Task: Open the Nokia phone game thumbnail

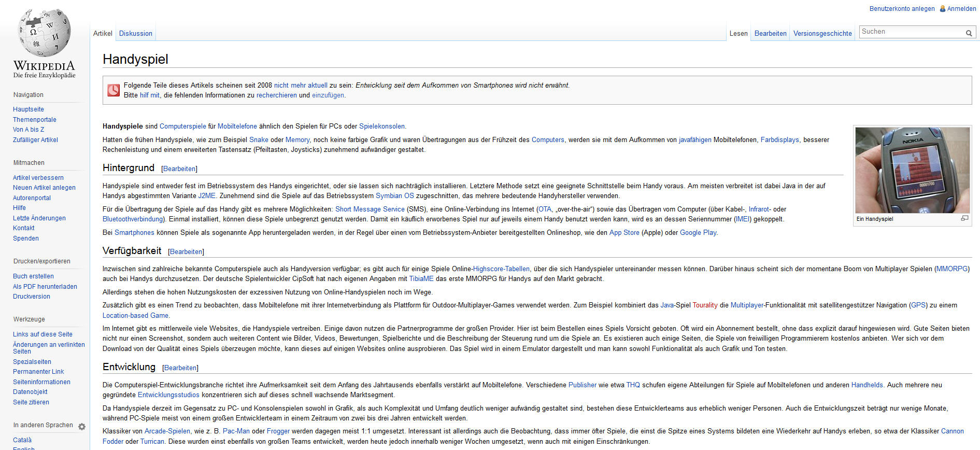Action: [912, 170]
